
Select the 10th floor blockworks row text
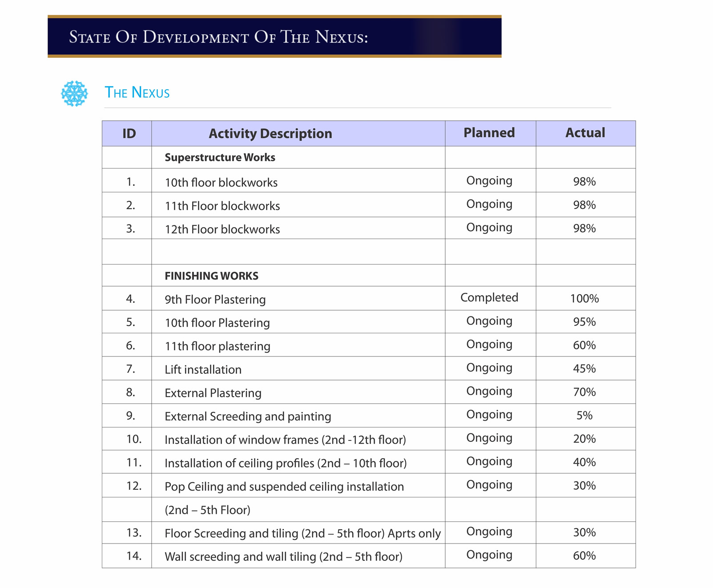[x=221, y=183]
